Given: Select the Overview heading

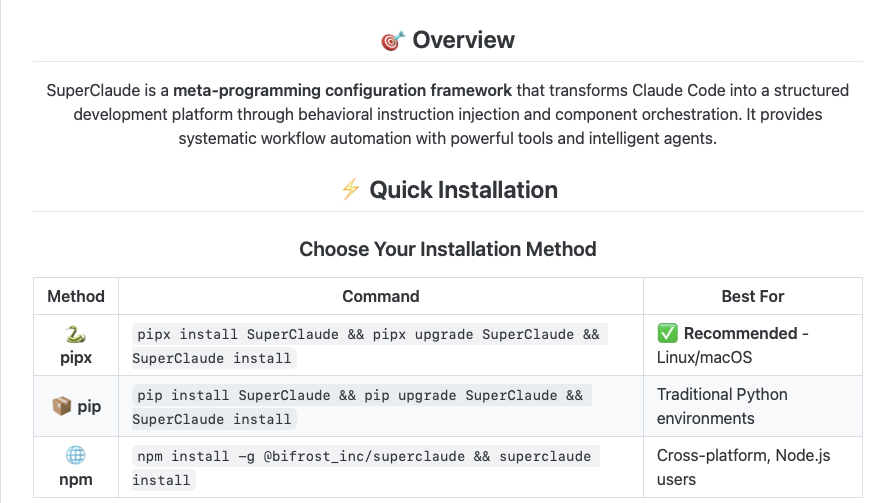Looking at the screenshot, I should coord(463,40).
